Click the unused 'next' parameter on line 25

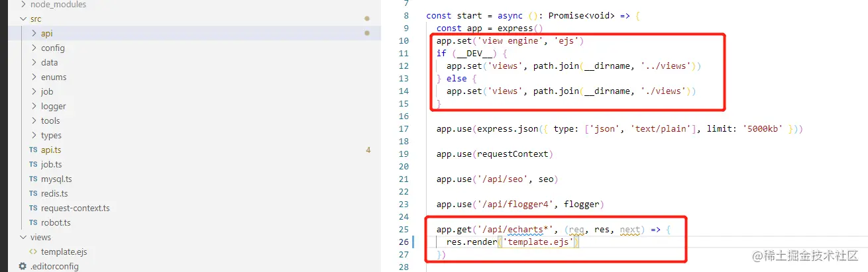(629, 230)
